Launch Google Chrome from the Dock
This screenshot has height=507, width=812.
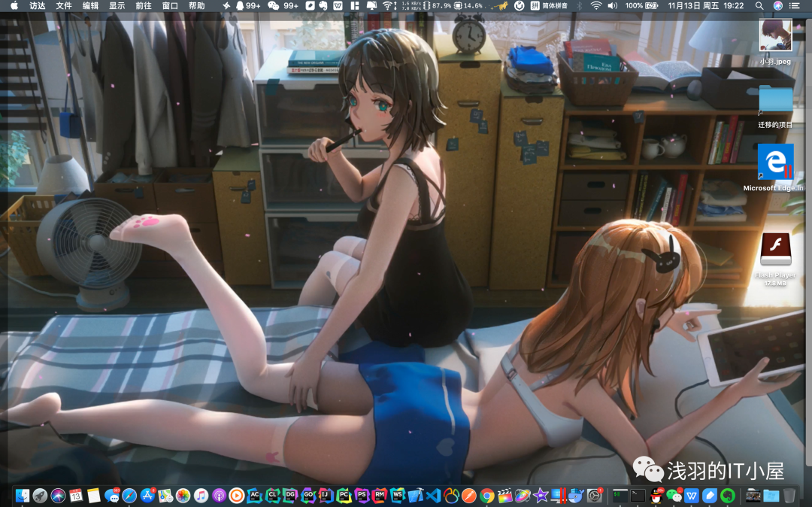pos(486,496)
